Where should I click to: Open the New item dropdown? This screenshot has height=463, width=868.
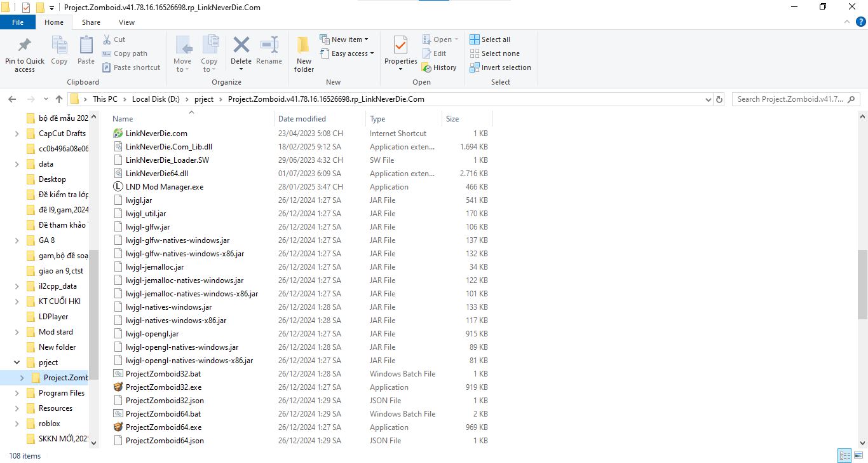(x=346, y=39)
